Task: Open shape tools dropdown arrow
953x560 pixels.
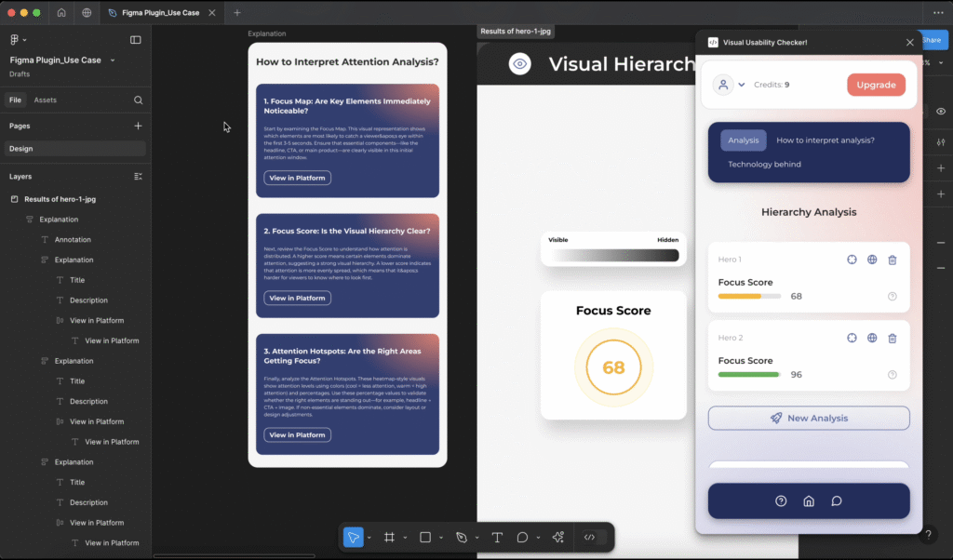Action: pyautogui.click(x=441, y=538)
